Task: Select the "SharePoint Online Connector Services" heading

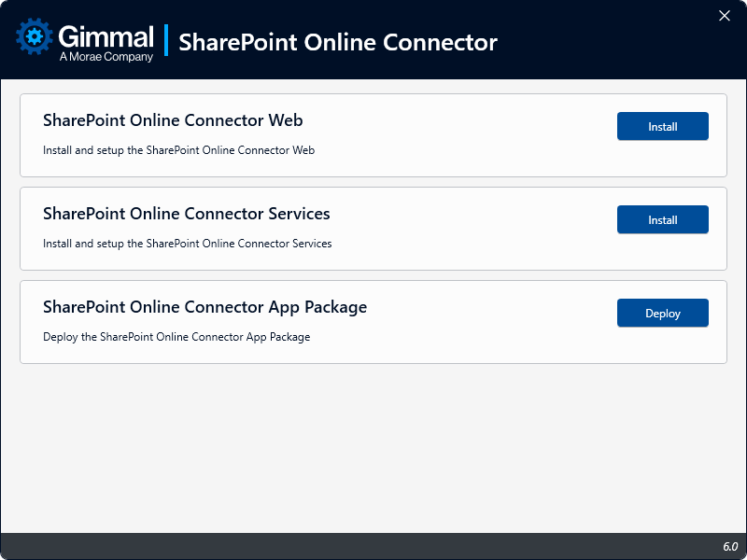Action: 187,214
